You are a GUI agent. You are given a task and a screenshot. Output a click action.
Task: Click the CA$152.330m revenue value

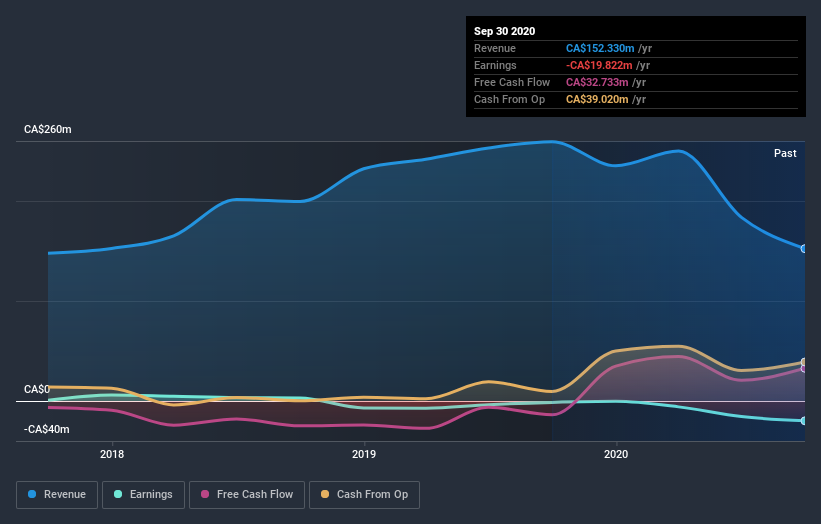(600, 48)
